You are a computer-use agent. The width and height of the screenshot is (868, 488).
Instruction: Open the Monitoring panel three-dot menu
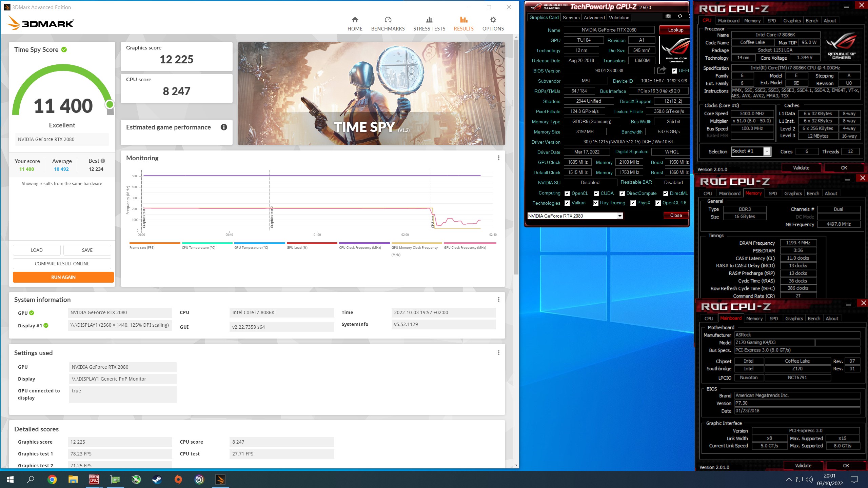(x=498, y=158)
